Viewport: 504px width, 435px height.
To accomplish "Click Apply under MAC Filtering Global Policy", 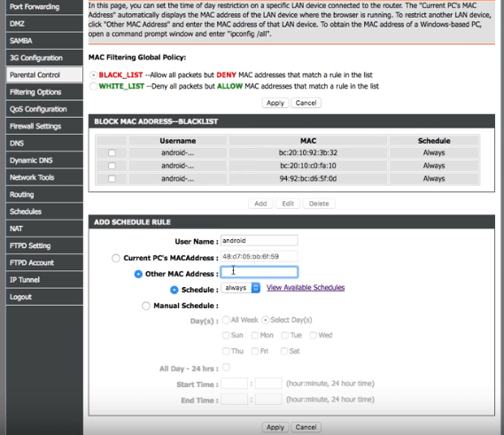I will click(275, 103).
